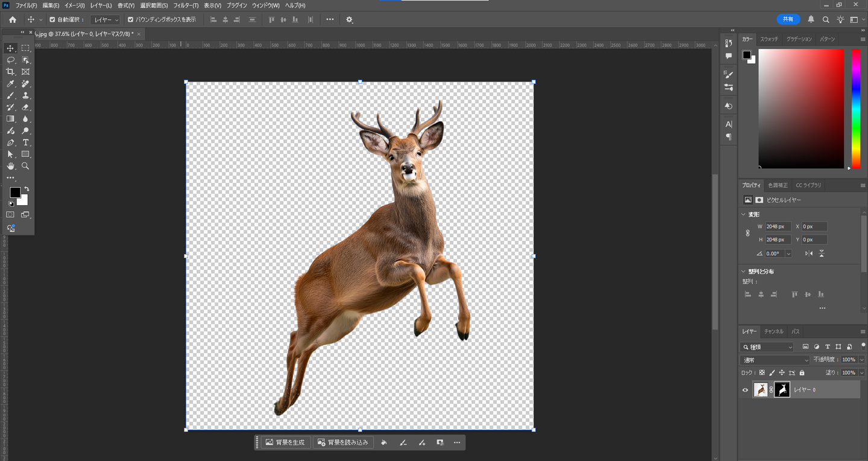This screenshot has width=868, height=461.
Task: Switch to the チャンネル tab
Action: click(x=773, y=331)
